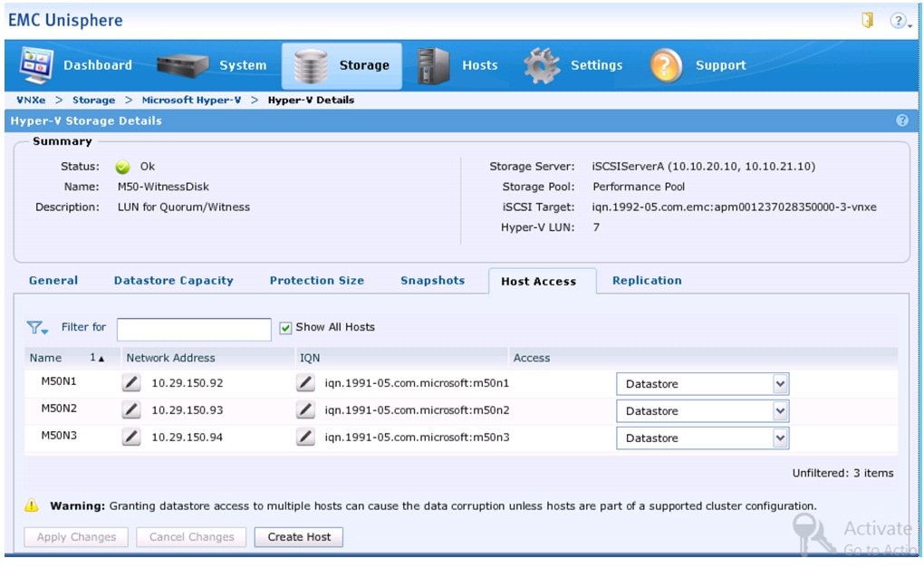Open help for Hyper-V Storage Details panel
This screenshot has width=924, height=587.
[901, 120]
